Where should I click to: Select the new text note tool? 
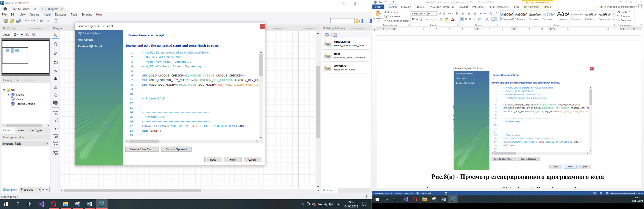pos(55,71)
